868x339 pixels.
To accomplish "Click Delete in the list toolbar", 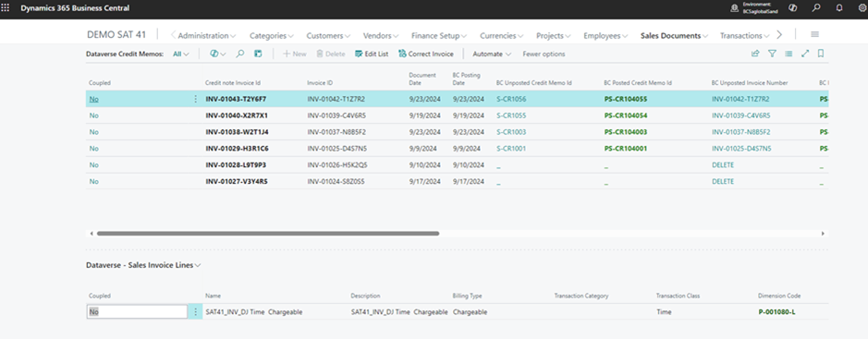I will [331, 54].
